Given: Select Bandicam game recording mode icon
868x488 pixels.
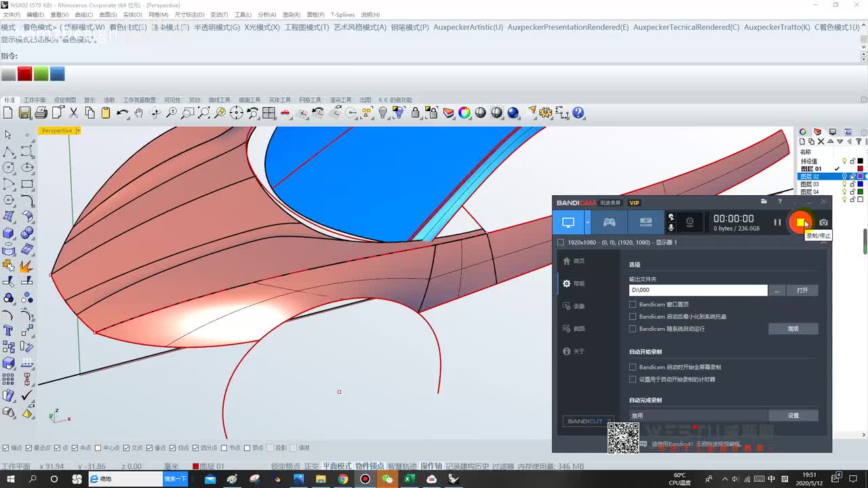Looking at the screenshot, I should coord(610,222).
